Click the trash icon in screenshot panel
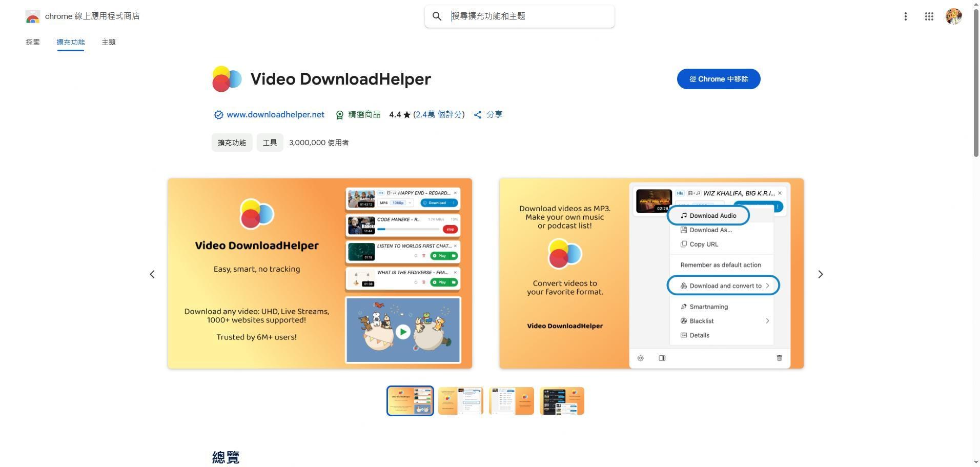Screen dimensions: 980x467 click(x=779, y=358)
